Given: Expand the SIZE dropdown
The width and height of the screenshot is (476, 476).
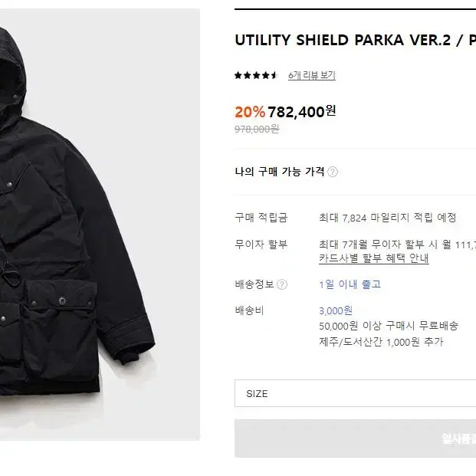Looking at the screenshot, I should click(355, 393).
